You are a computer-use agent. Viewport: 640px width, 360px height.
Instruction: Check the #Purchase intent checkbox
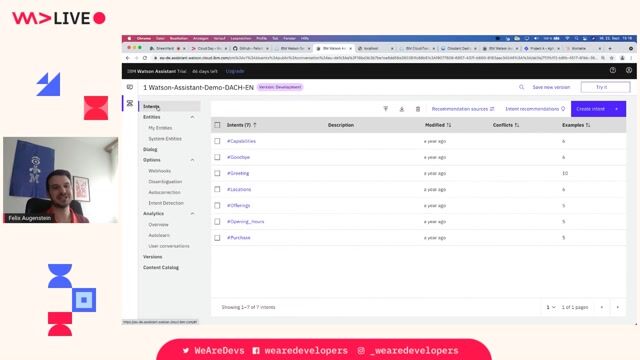(x=217, y=238)
